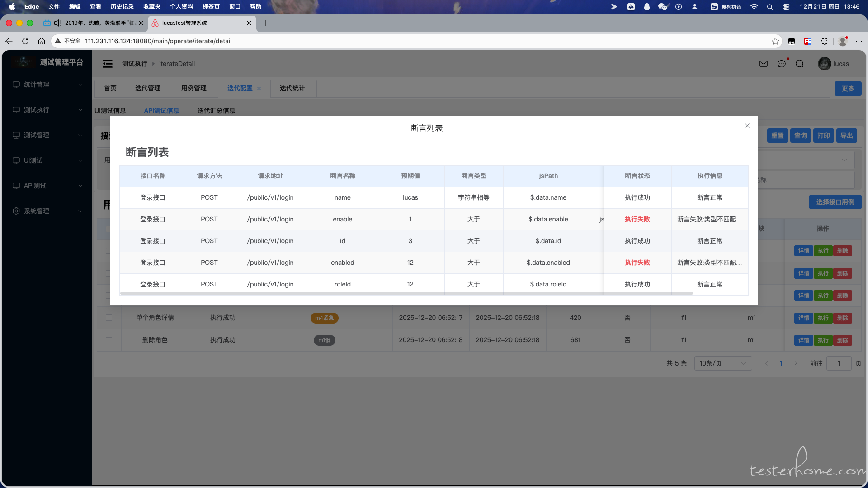The height and width of the screenshot is (488, 868).
Task: Click the 选择接口用例 button
Action: click(835, 202)
